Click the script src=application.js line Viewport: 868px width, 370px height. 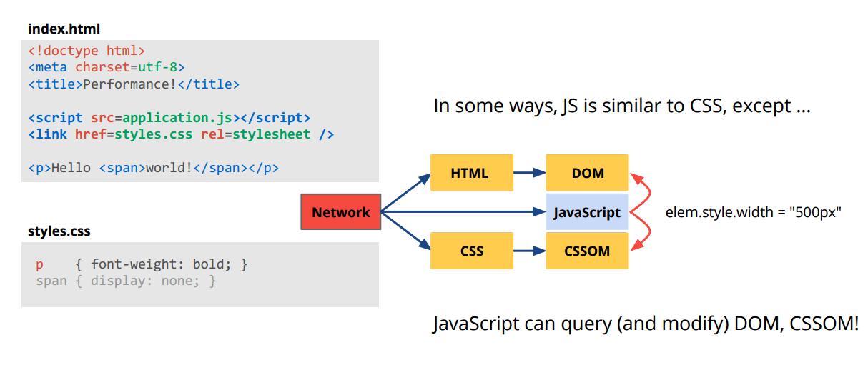[x=169, y=117]
